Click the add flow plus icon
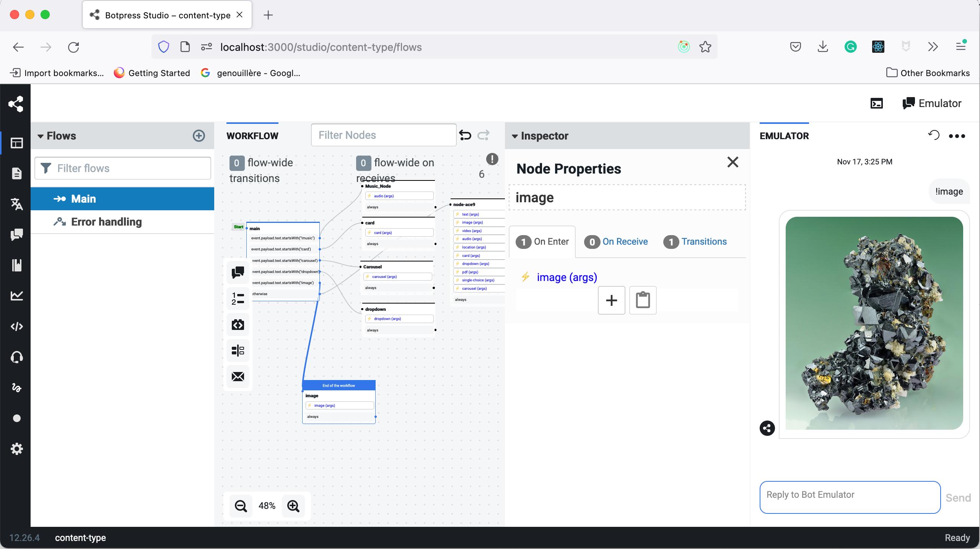The height and width of the screenshot is (549, 980). 199,136
